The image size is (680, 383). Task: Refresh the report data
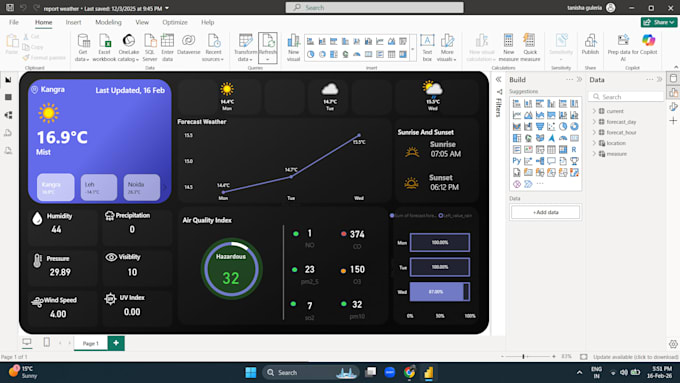(268, 48)
